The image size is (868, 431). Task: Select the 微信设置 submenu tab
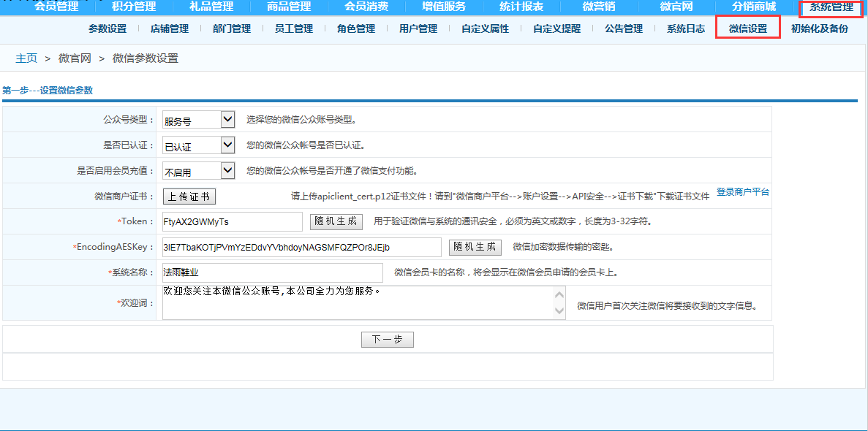[748, 28]
